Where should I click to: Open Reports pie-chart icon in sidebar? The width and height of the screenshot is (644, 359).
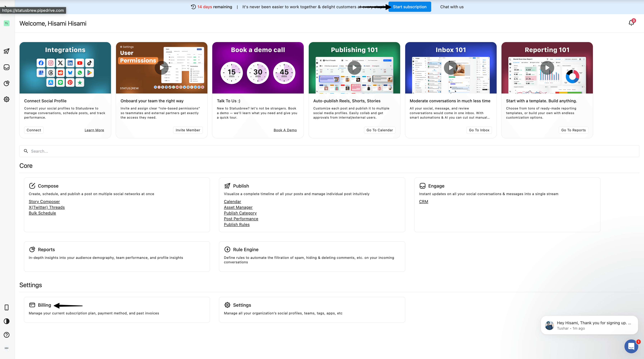(7, 83)
